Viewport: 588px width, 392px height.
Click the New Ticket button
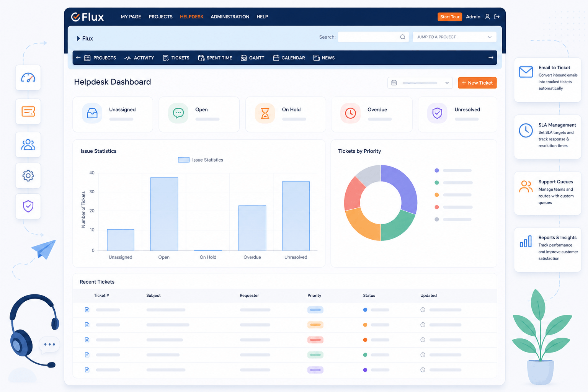click(x=477, y=83)
